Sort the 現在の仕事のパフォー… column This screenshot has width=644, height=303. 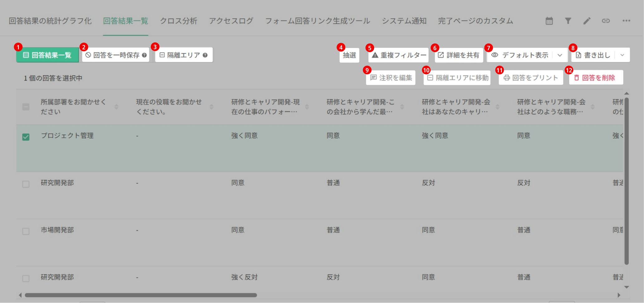click(307, 107)
